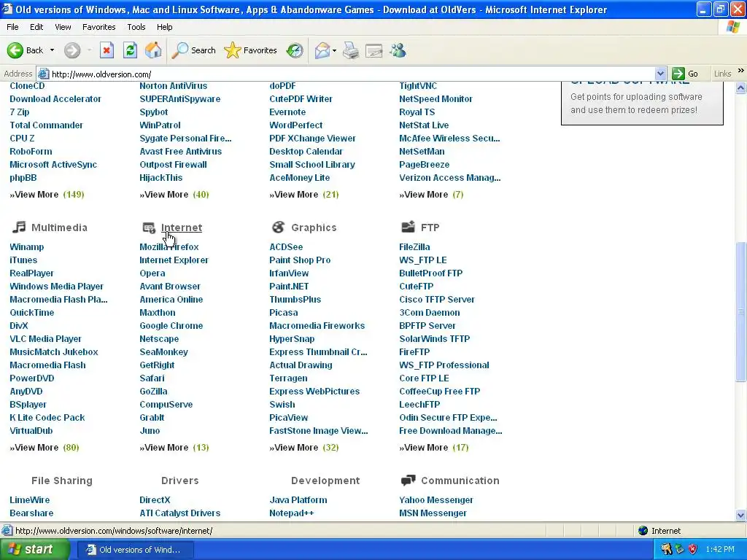Open the Back history dropdown arrow
Screen dimensions: 747x560
(53, 50)
